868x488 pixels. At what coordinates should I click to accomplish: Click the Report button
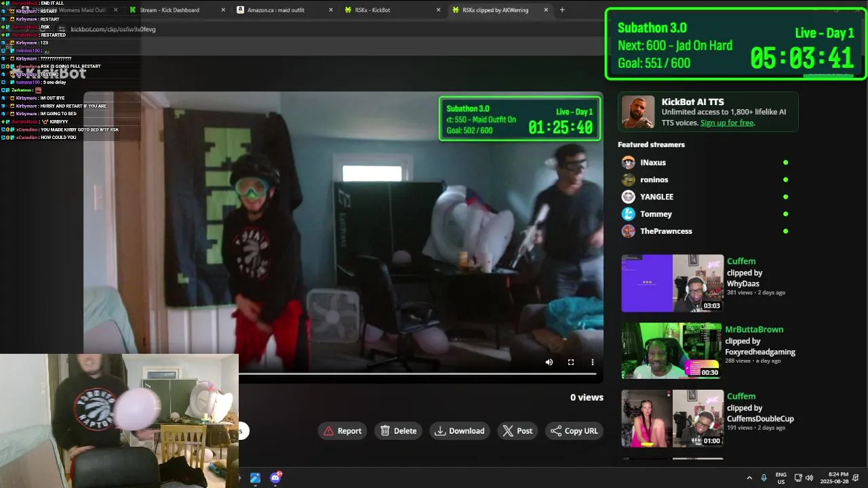click(x=342, y=431)
